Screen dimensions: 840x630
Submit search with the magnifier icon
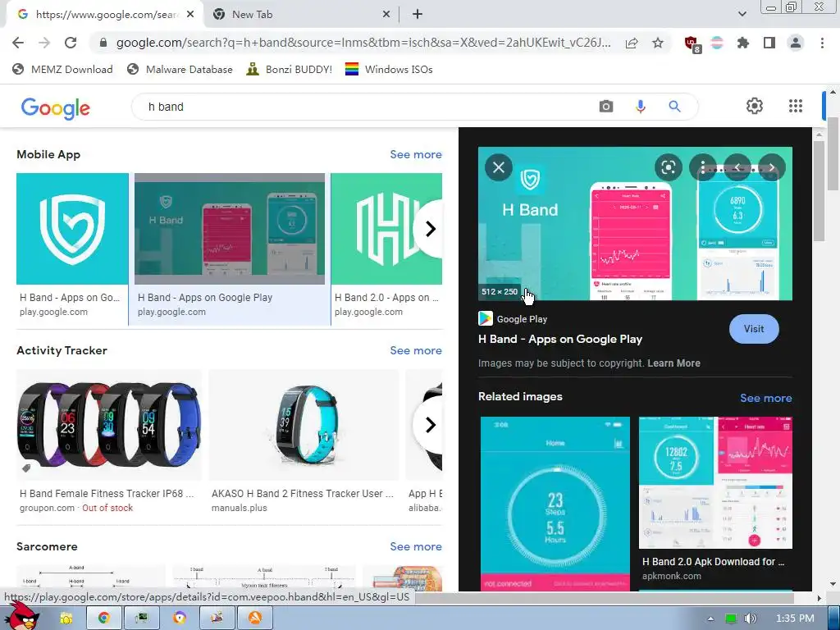tap(674, 107)
